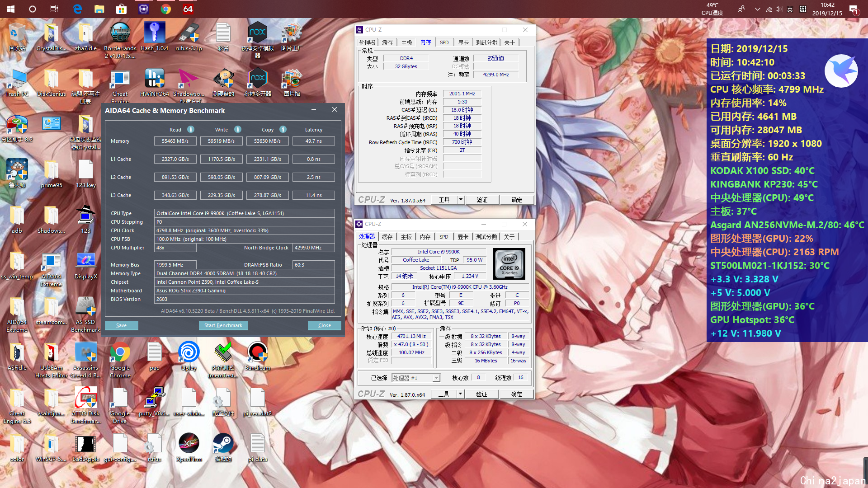Viewport: 868px width, 488px height.
Task: Open the Task View taskbar icon
Action: point(54,9)
